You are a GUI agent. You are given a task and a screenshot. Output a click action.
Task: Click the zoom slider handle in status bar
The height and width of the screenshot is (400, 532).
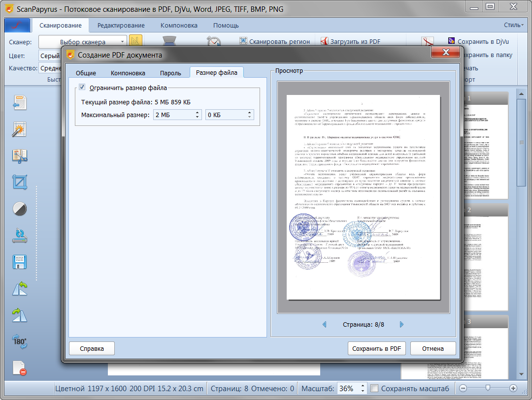point(488,388)
